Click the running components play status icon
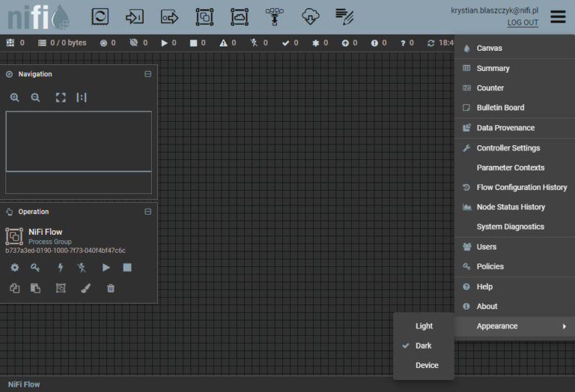575x392 pixels. pos(164,43)
